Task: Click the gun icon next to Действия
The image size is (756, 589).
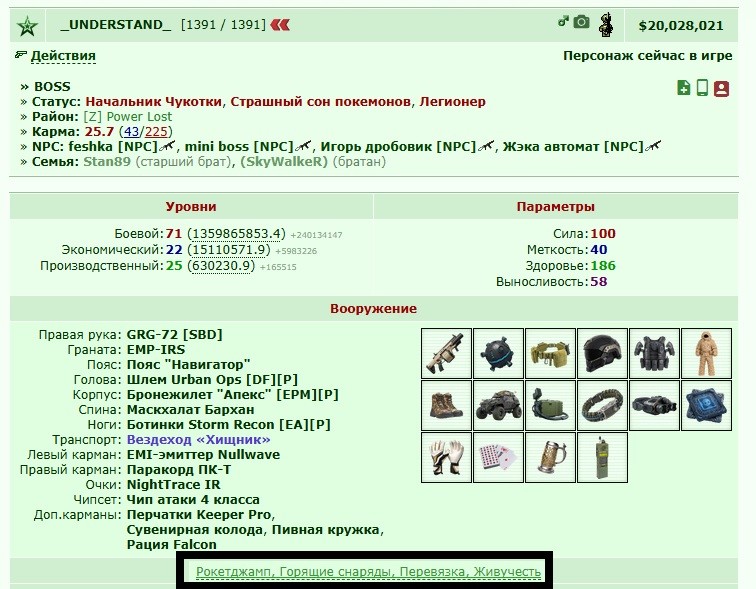Action: click(21, 54)
